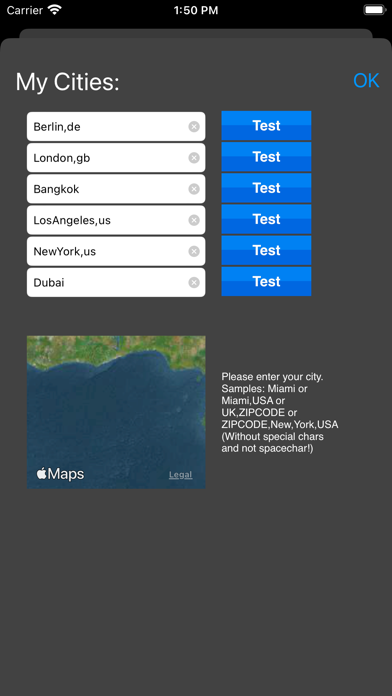This screenshot has height=696, width=392.
Task: Tap Test button next to Bangkok
Action: point(266,188)
